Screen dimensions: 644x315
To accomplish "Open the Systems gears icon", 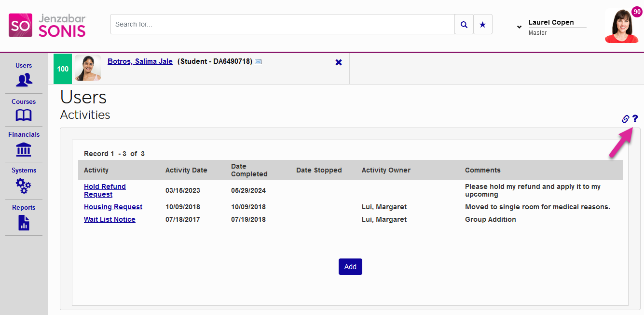I will [x=24, y=186].
